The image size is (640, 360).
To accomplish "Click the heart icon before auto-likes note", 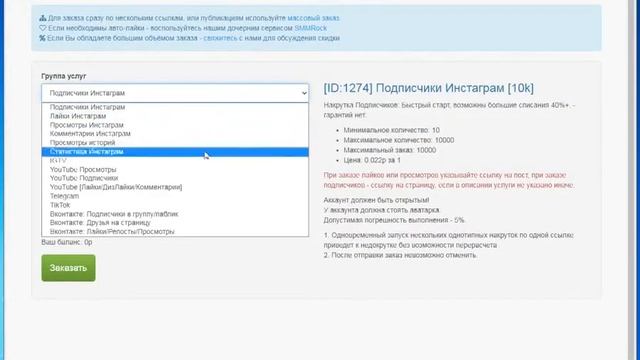I will point(43,28).
